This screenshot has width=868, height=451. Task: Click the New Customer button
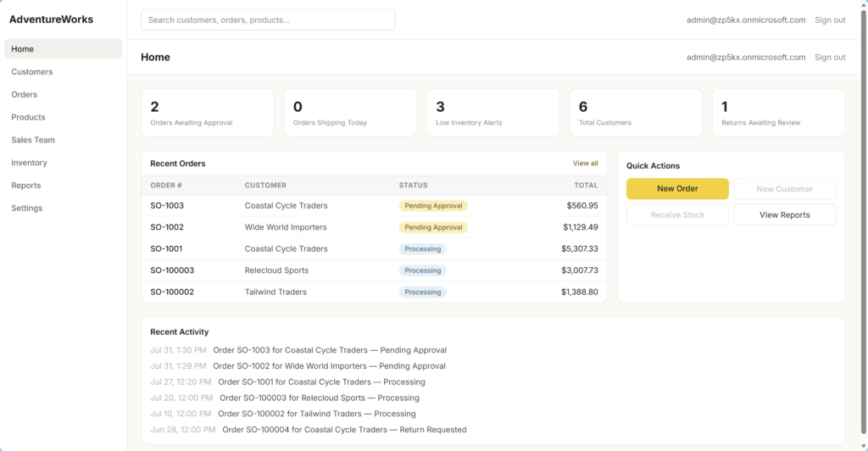click(x=784, y=189)
